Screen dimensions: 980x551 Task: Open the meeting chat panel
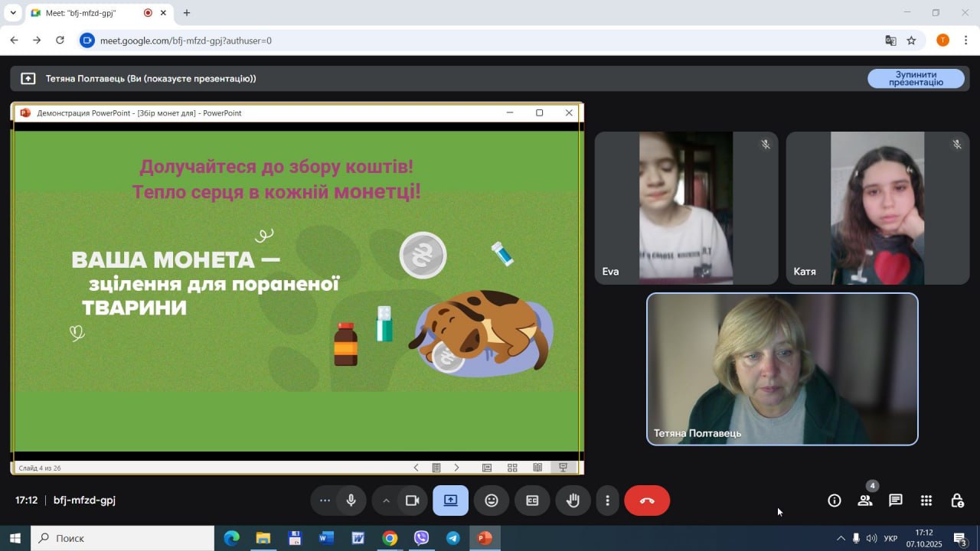[895, 500]
